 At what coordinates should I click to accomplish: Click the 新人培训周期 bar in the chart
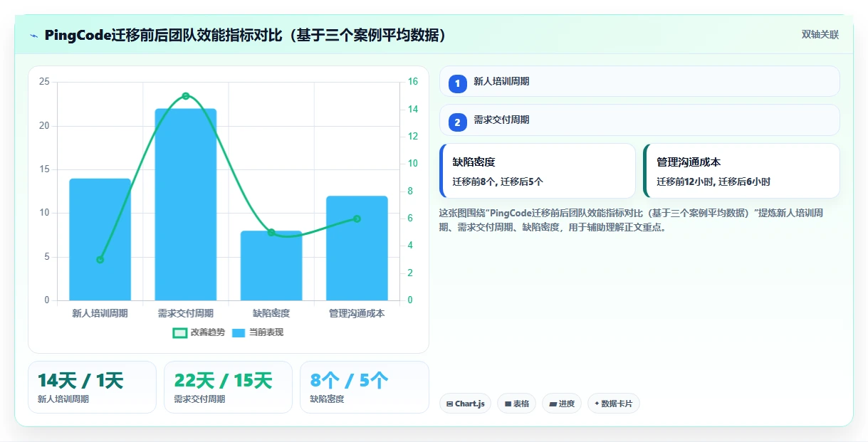point(100,239)
